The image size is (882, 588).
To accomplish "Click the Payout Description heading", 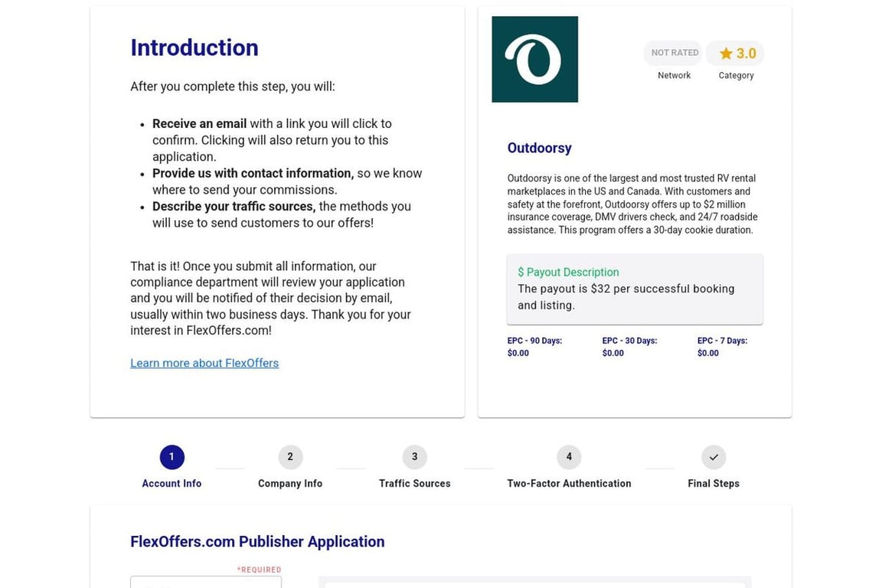I will point(568,273).
